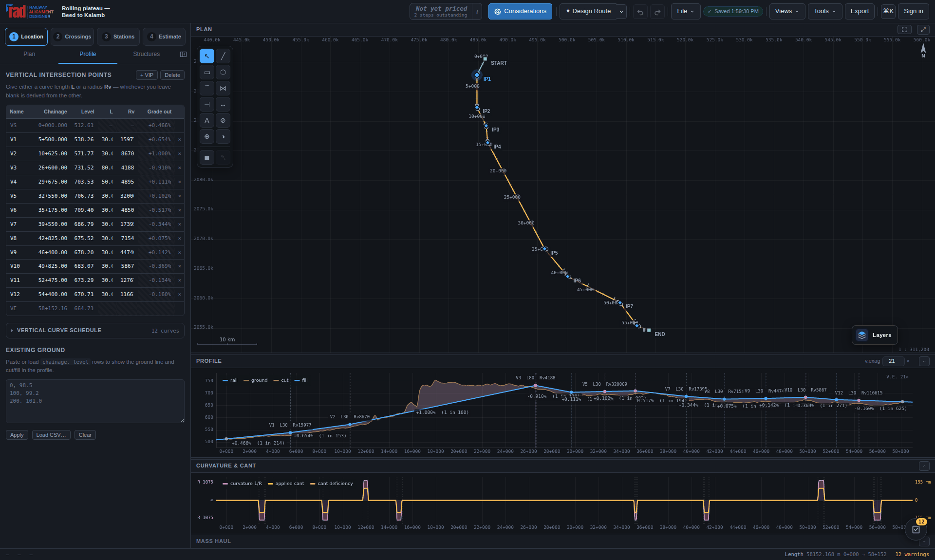Image resolution: width=935 pixels, height=560 pixels.
Task: Maximize the Plan panel to fullscreen
Action: coord(904,30)
